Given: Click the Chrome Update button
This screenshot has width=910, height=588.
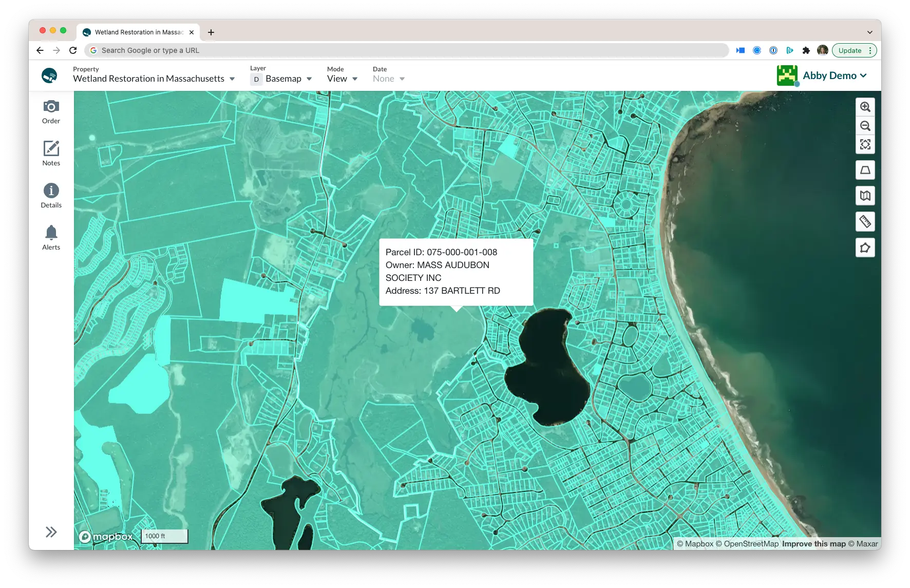Looking at the screenshot, I should tap(854, 50).
